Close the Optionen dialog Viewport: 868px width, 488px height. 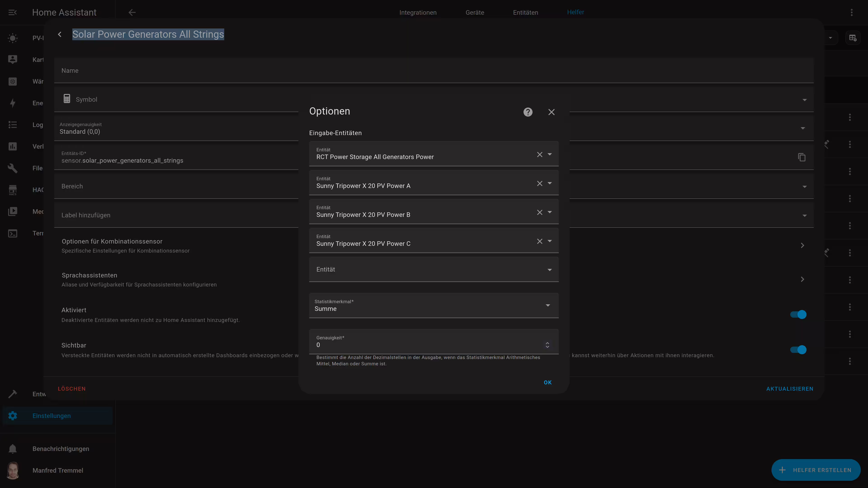(551, 112)
